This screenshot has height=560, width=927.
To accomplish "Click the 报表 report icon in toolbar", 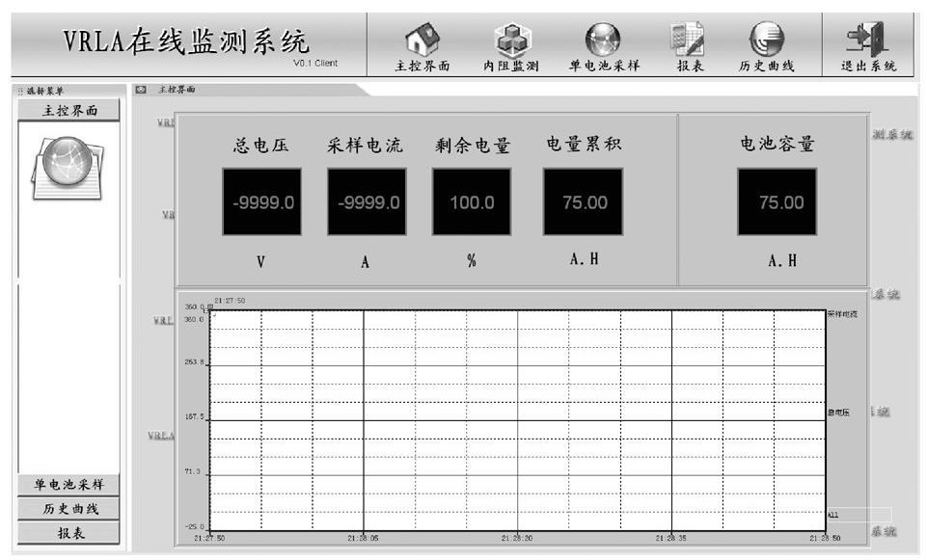I will pos(689,40).
